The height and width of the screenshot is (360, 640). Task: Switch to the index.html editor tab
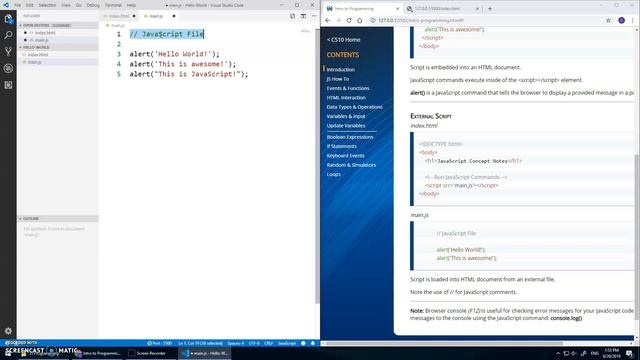click(119, 16)
